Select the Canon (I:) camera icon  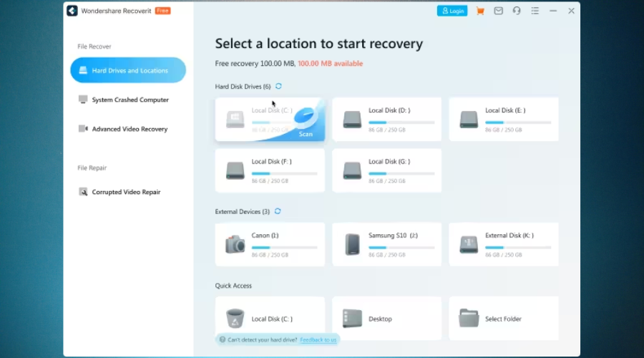click(235, 244)
